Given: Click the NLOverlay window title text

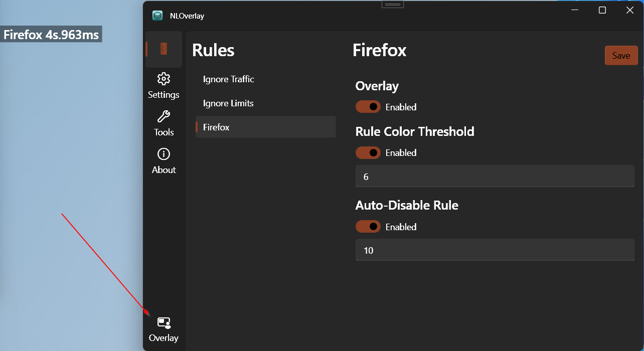Looking at the screenshot, I should coord(187,16).
